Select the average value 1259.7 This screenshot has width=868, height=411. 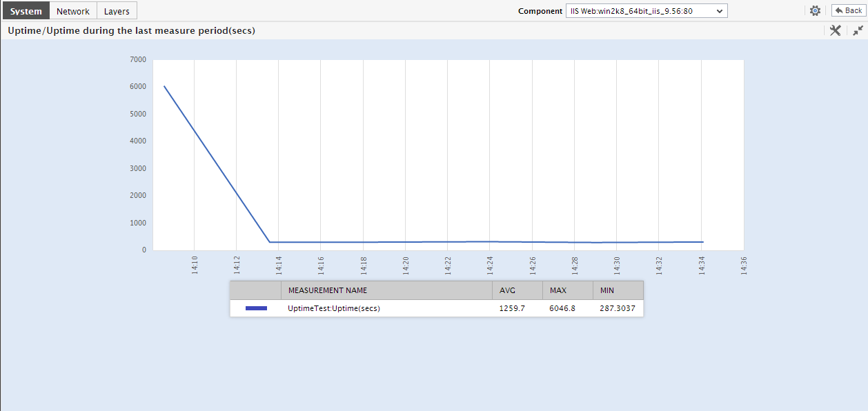[x=512, y=308]
